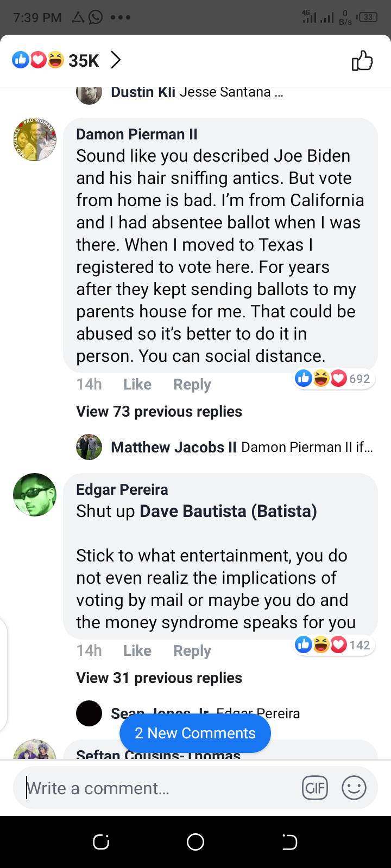Like Edgar Pereira's comment
391x868 pixels.
137,651
